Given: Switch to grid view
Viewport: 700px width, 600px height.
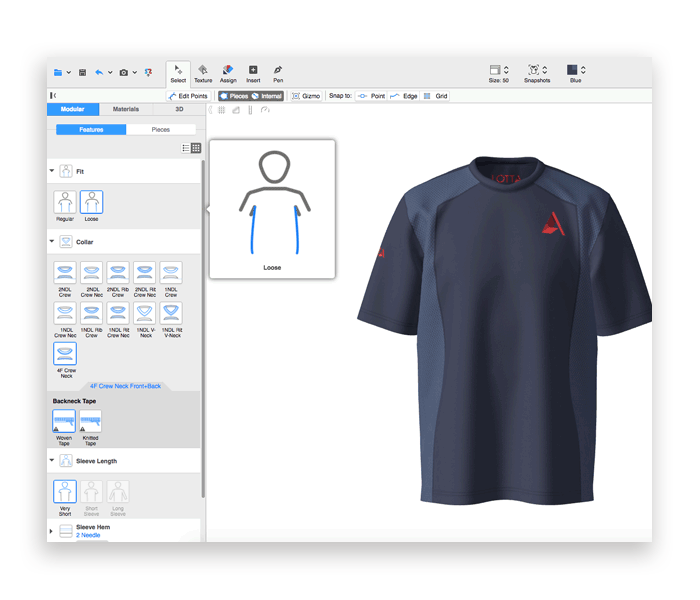Looking at the screenshot, I should click(196, 148).
